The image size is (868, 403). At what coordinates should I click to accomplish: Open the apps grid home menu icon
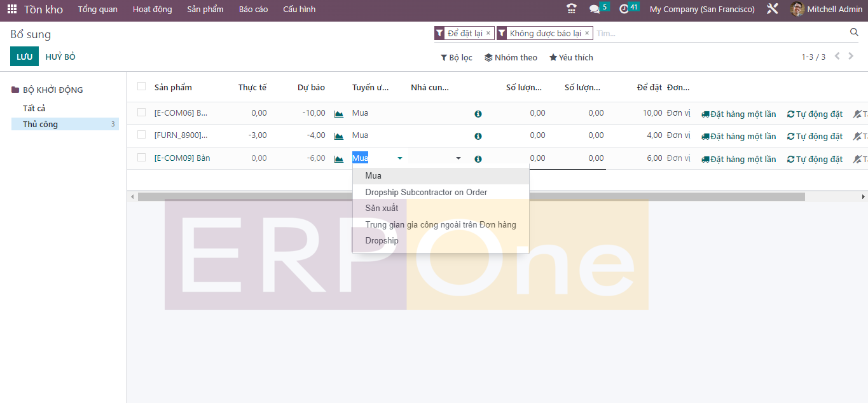(12, 10)
